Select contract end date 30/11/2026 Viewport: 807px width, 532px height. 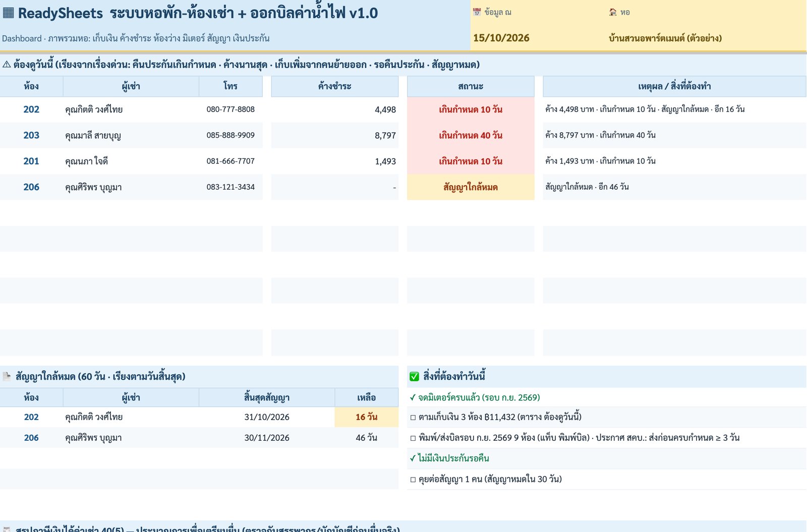[267, 438]
